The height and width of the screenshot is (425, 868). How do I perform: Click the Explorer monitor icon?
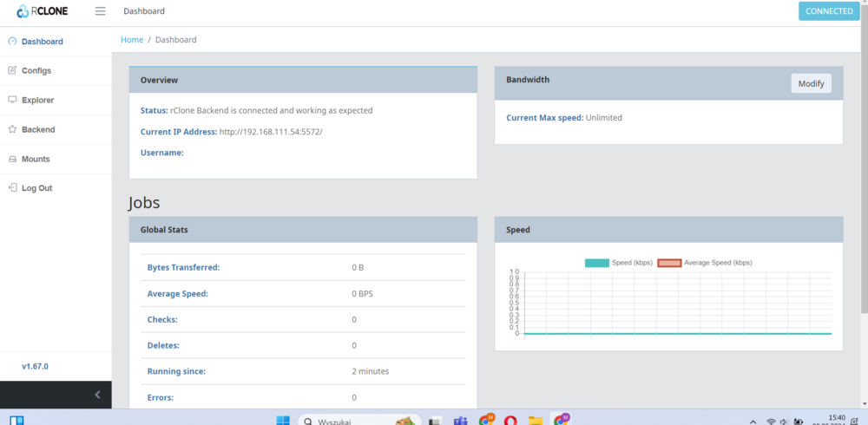12,100
